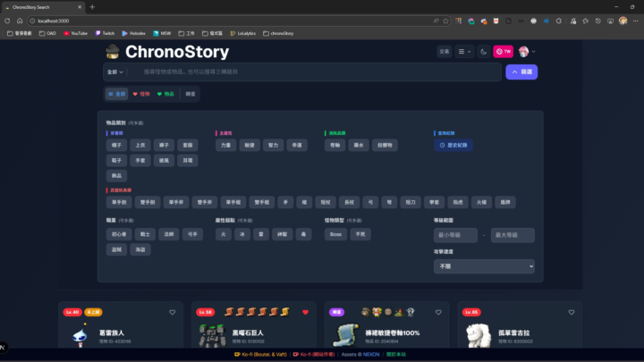Toggle the 帽子 item category filter
The width and height of the screenshot is (644, 362).
point(116,145)
